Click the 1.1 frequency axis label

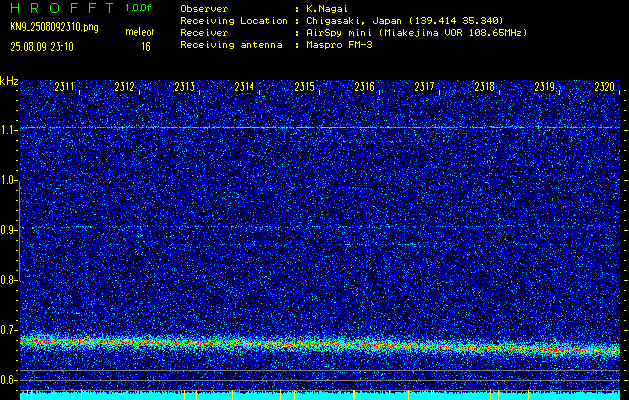pos(8,130)
